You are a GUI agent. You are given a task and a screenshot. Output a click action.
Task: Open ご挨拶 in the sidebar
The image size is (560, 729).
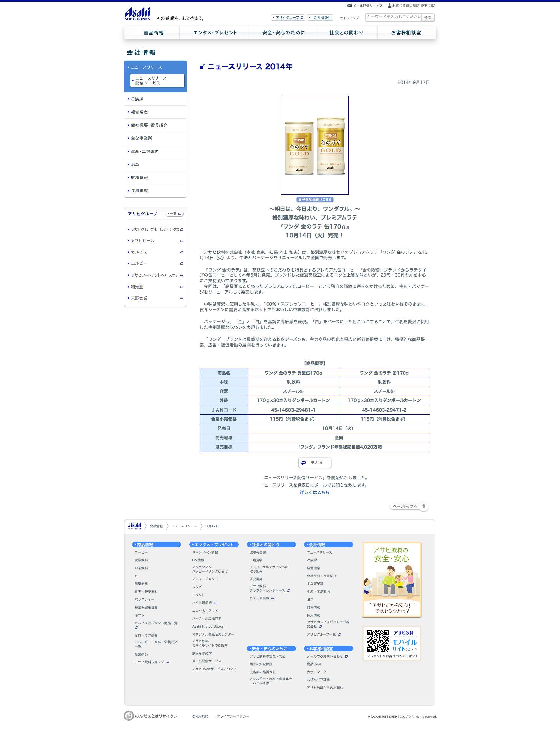pyautogui.click(x=155, y=99)
